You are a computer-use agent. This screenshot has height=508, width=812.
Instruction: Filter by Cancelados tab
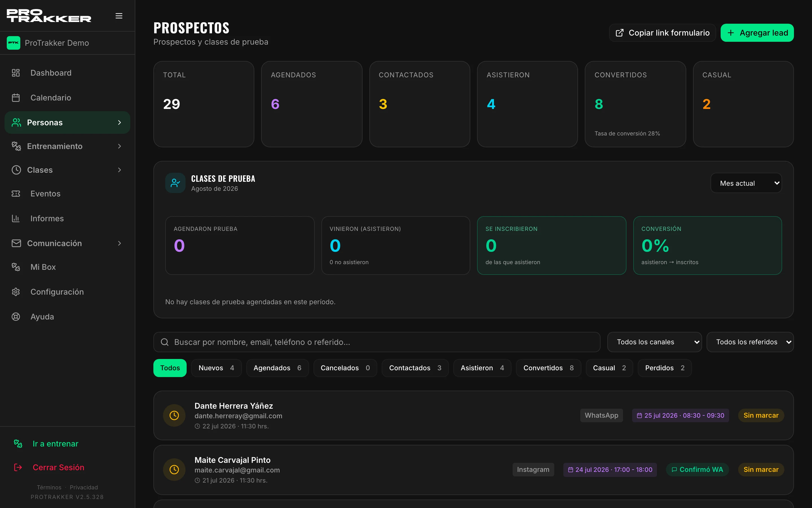click(345, 368)
